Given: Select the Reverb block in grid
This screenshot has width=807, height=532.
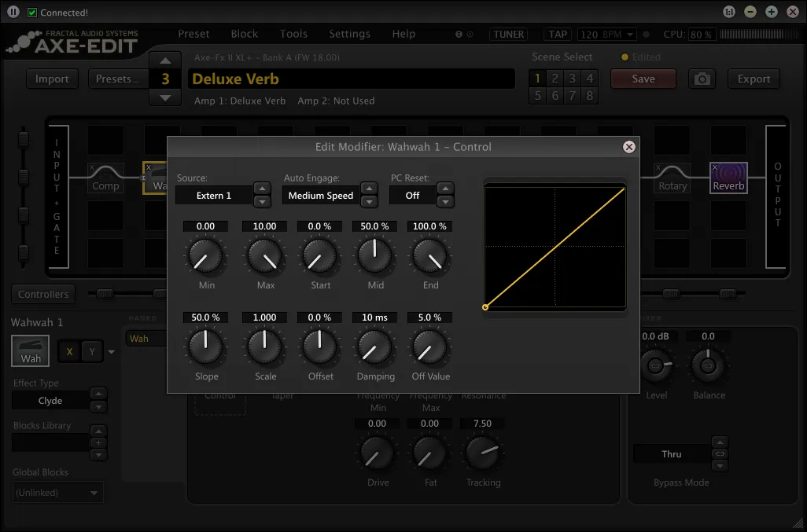Looking at the screenshot, I should click(728, 178).
